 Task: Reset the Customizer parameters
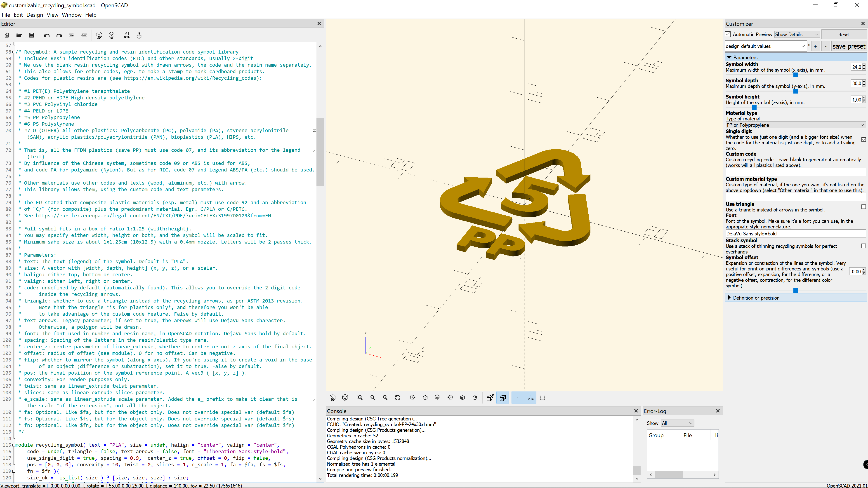(x=844, y=34)
